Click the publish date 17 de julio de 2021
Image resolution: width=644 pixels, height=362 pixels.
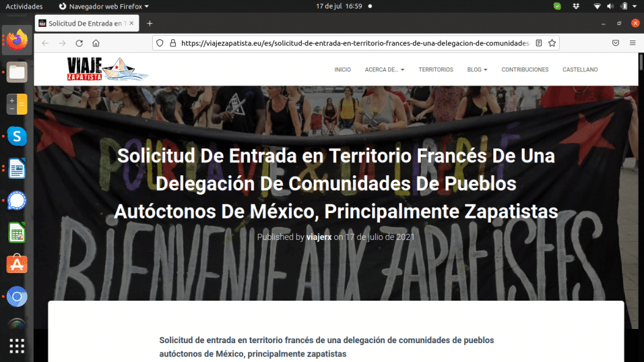click(x=380, y=237)
